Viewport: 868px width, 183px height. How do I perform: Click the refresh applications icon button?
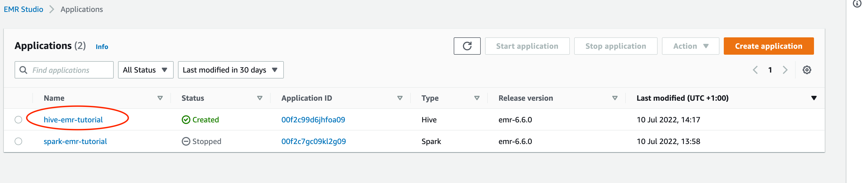click(467, 46)
